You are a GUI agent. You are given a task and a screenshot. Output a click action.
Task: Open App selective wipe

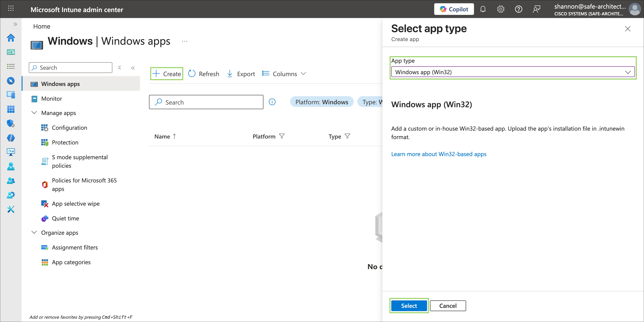pos(76,204)
